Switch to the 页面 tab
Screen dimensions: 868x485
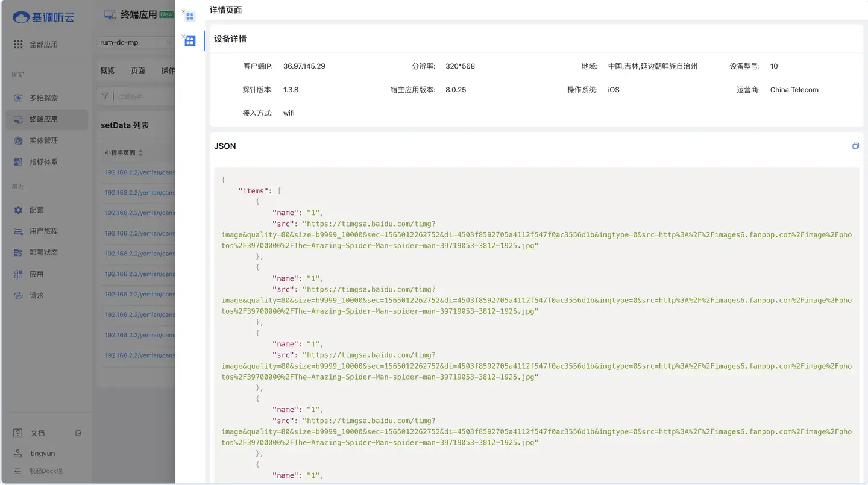[138, 70]
